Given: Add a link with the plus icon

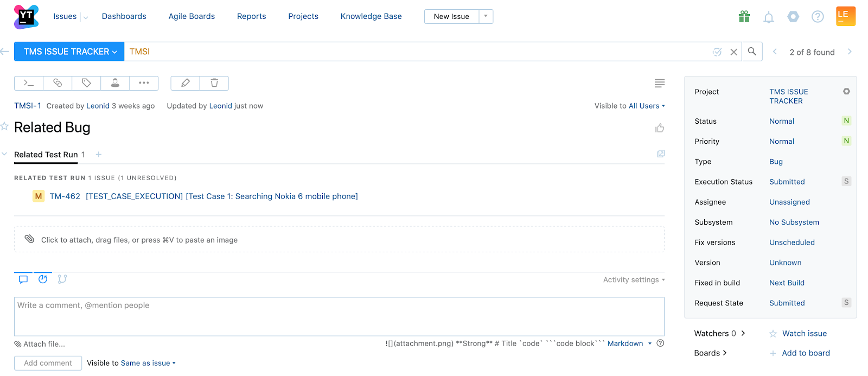Looking at the screenshot, I should tap(99, 155).
